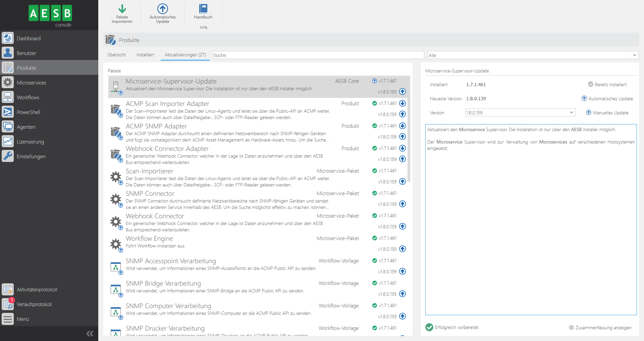Click upgrade arrow for ACMP SNMP Adapter v1.8.0.139
This screenshot has width=644, height=341.
[402, 137]
